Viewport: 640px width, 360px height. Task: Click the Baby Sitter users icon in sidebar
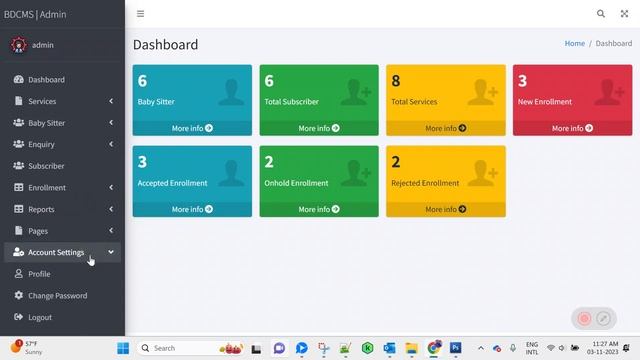coord(18,122)
